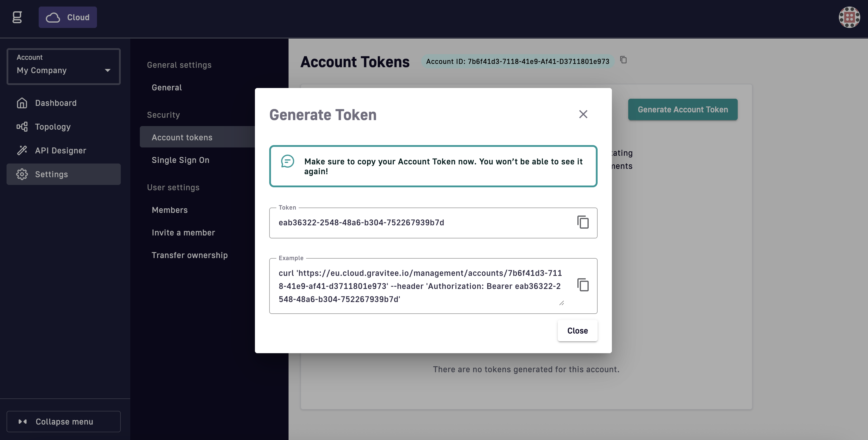Close the Generate Token dialog with X
This screenshot has width=868, height=440.
coord(583,114)
